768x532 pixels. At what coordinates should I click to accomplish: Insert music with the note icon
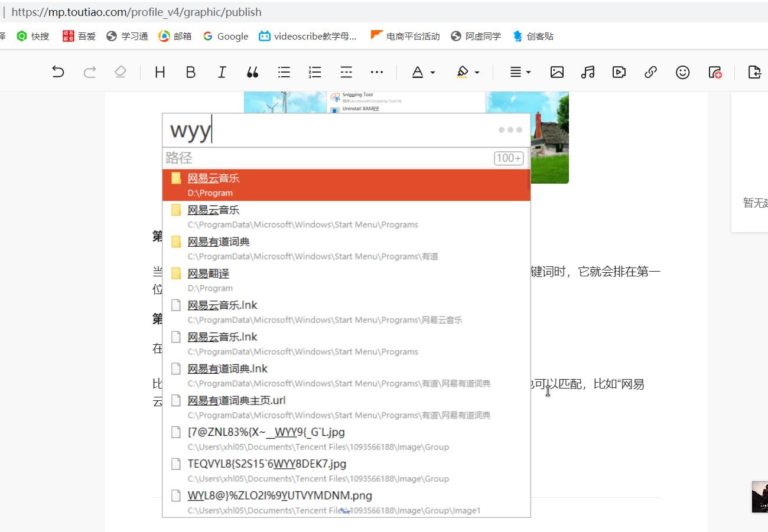click(x=588, y=71)
